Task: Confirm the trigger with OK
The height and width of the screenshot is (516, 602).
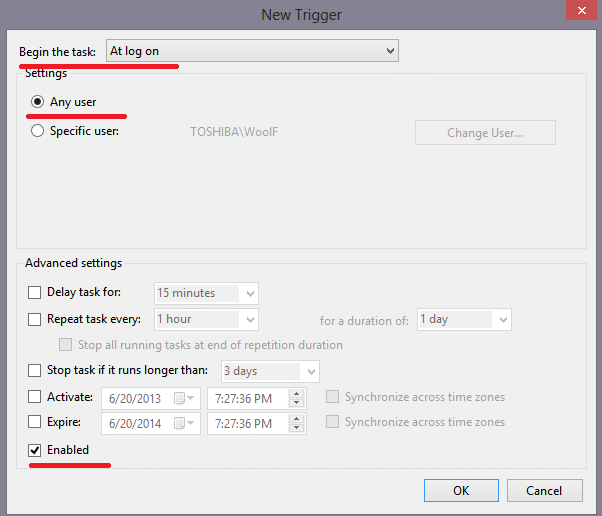Action: [461, 490]
